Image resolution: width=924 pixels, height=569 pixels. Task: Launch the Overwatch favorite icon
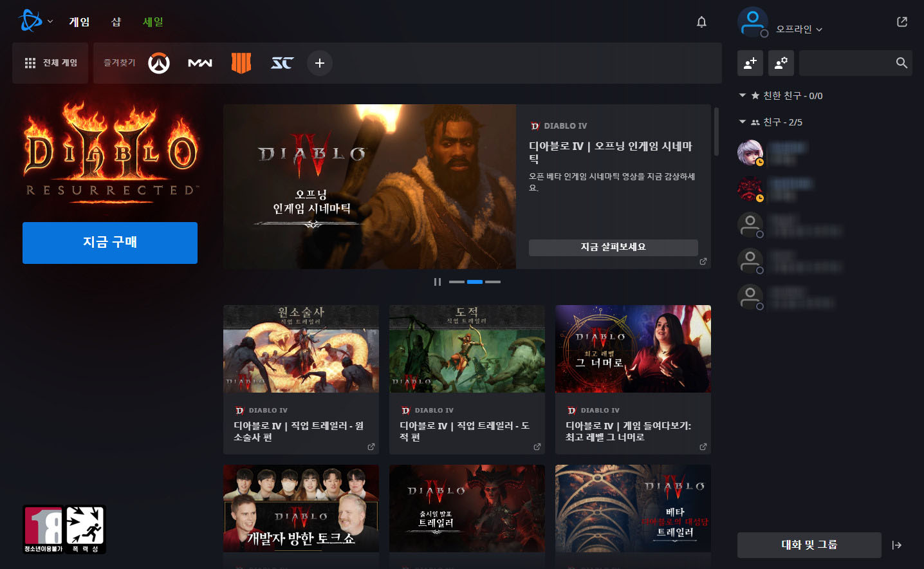click(159, 63)
